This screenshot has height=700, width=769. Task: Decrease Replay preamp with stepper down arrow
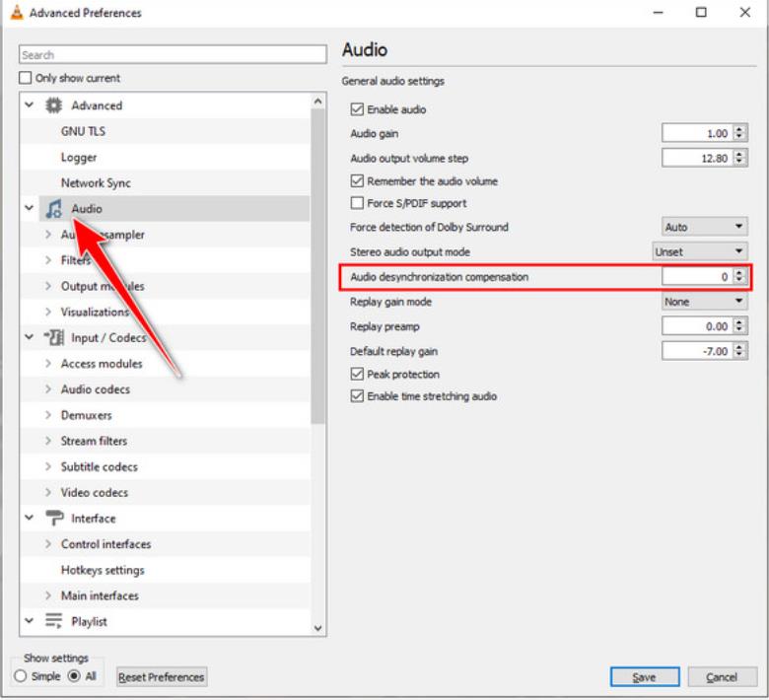pos(739,330)
